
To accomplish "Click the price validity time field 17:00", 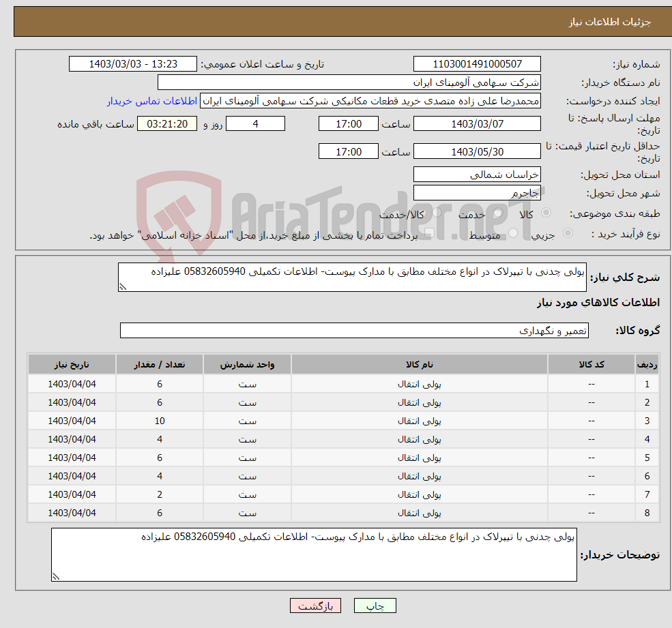I will [349, 151].
